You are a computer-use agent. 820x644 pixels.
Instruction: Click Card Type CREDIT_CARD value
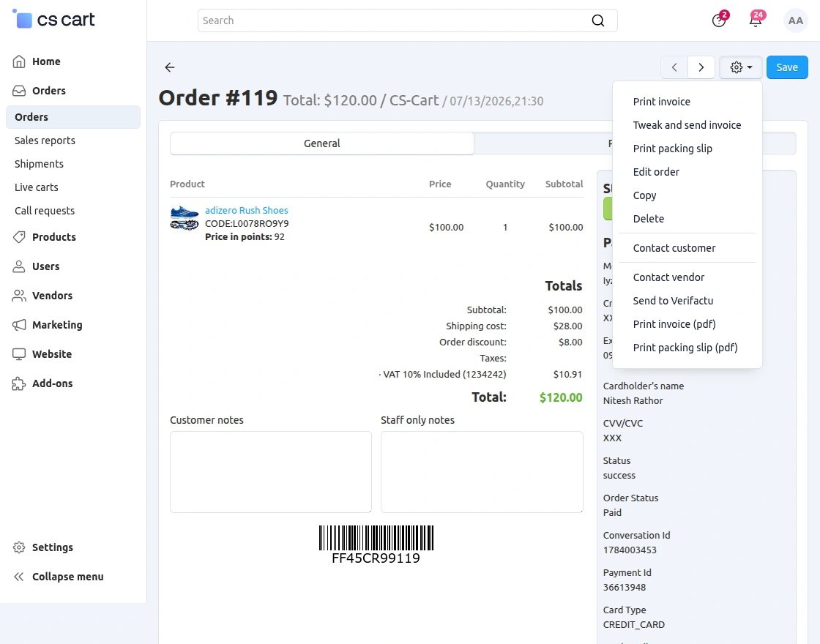point(634,625)
